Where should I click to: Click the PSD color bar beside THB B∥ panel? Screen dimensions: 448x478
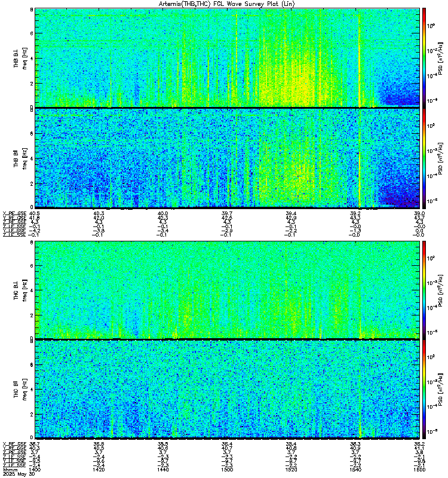[x=424, y=158]
